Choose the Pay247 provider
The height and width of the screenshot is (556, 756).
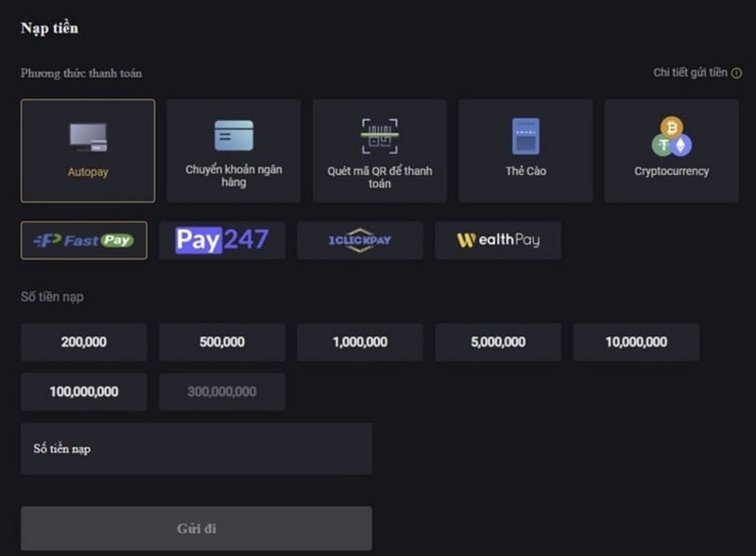pyautogui.click(x=222, y=240)
